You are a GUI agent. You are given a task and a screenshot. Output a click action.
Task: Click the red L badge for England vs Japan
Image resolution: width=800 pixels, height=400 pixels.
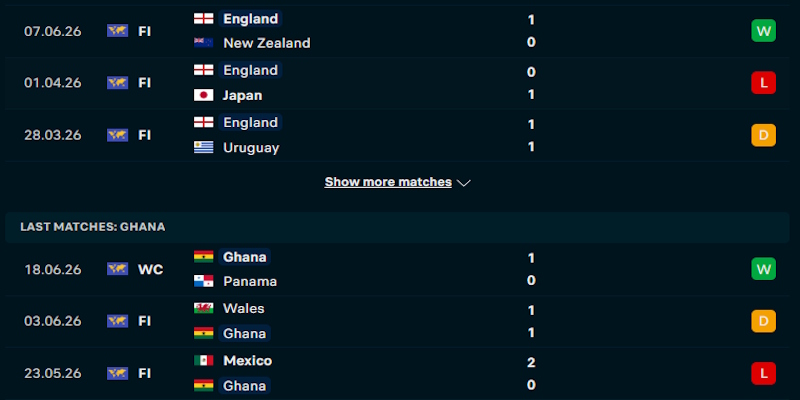tap(763, 83)
